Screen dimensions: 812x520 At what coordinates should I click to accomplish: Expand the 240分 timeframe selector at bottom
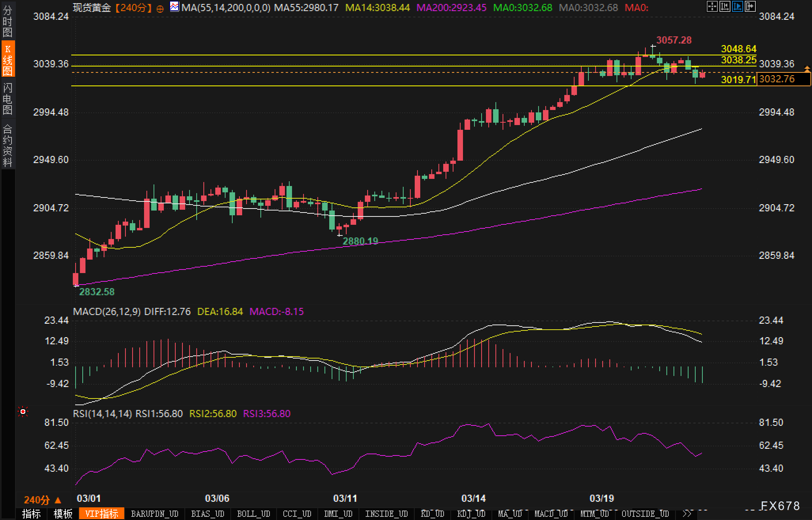(x=43, y=500)
